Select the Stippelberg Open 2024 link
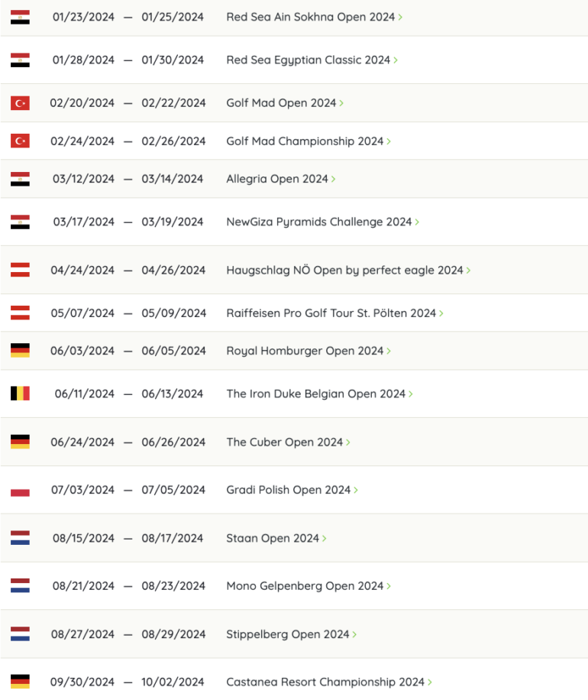The width and height of the screenshot is (588, 700). point(287,634)
